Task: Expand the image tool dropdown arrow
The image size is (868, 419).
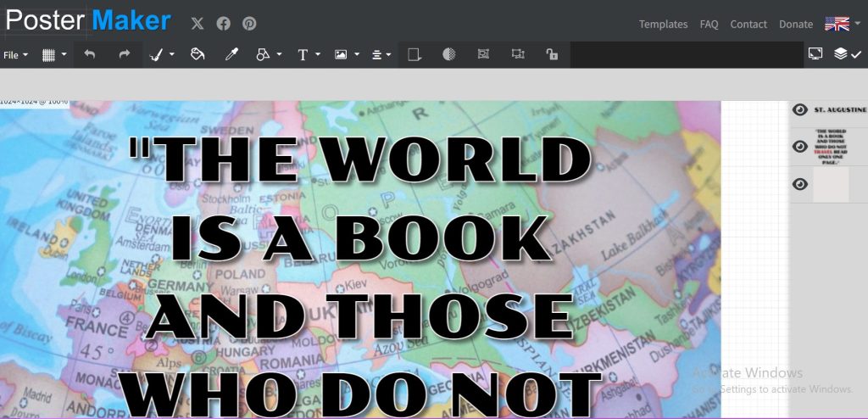Action: coord(357,54)
